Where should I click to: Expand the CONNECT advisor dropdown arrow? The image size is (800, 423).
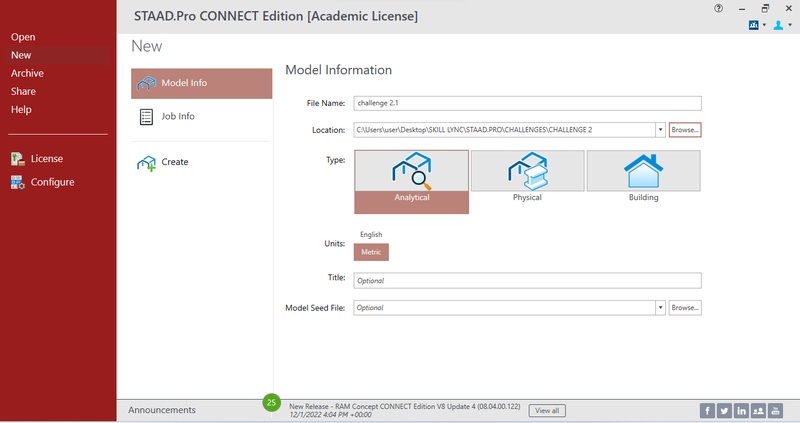click(764, 25)
